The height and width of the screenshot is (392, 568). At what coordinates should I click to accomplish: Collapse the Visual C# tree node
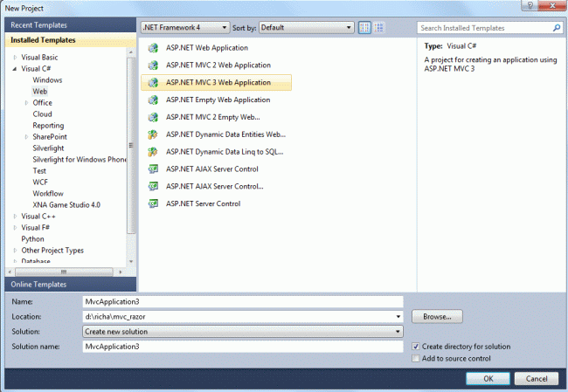coord(15,68)
